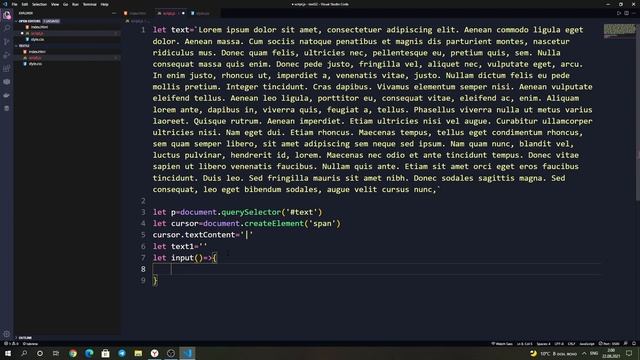The height and width of the screenshot is (360, 640).
Task: Open style.css in the project folder tree
Action: tap(35, 64)
